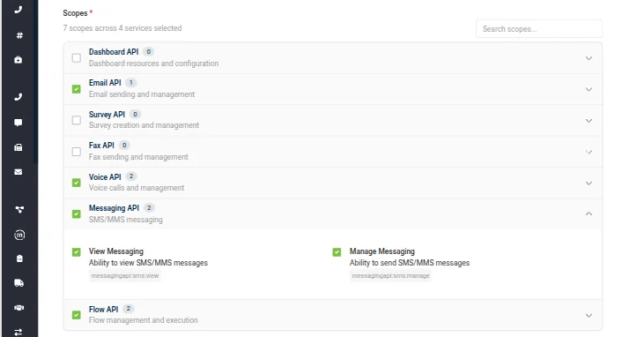Open the clipboard sidebar icon
This screenshot has height=337, width=644.
pos(19,258)
